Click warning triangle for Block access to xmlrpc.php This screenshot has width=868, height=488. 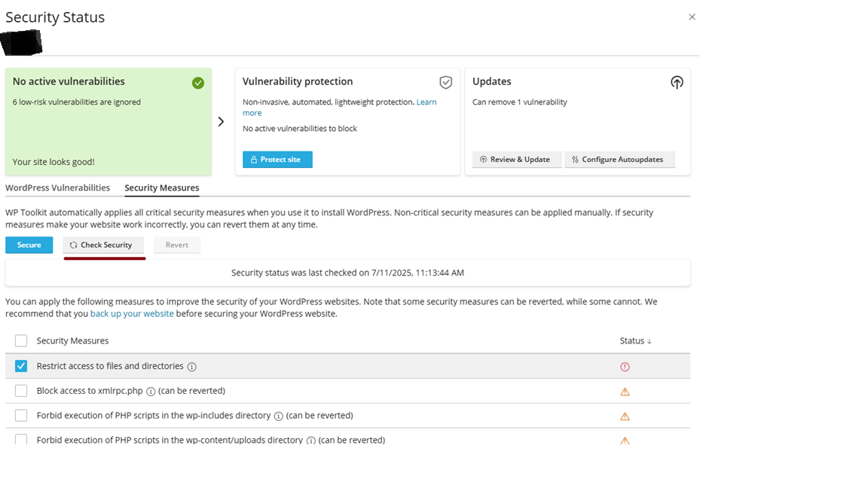click(625, 392)
